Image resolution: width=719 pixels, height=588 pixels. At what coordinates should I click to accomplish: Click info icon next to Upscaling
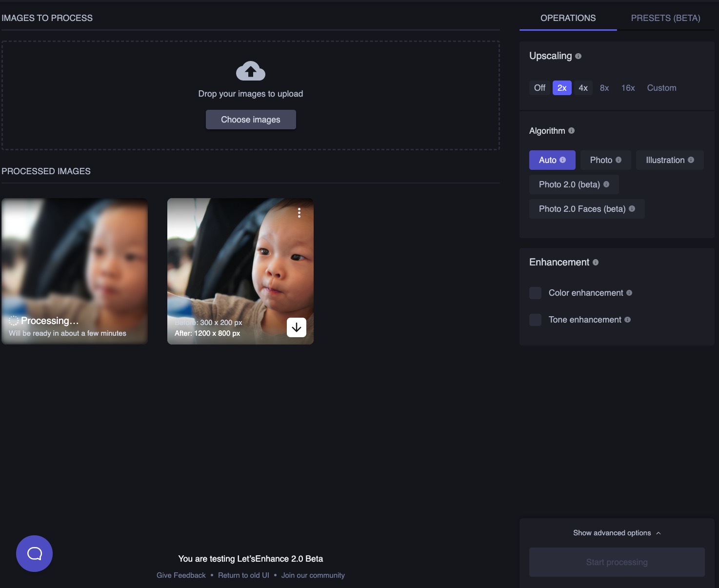click(578, 56)
